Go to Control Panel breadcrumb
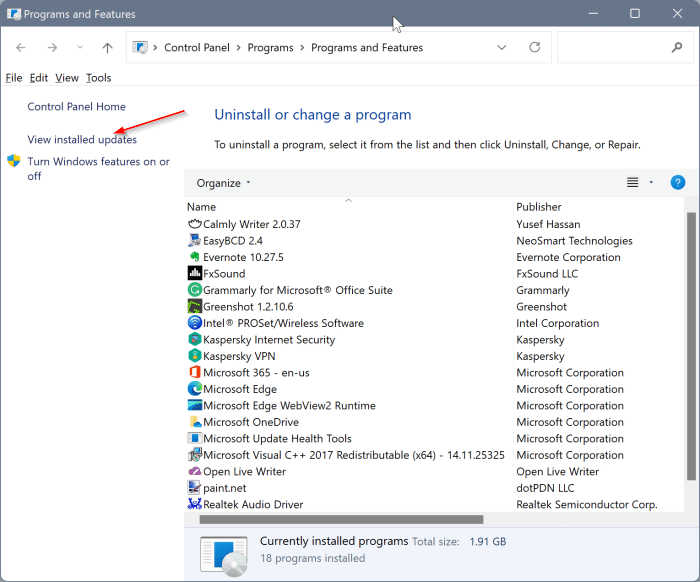The image size is (700, 582). tap(197, 48)
